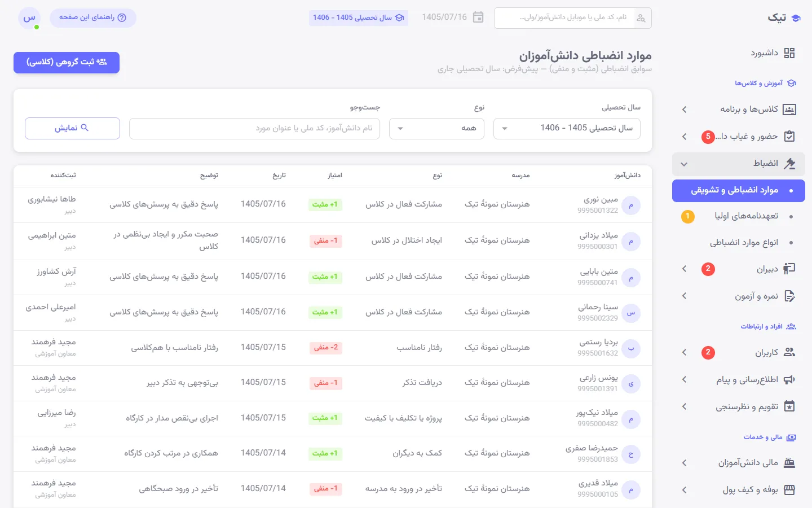Click the canteen storefront icon
812x508 pixels.
[789, 489]
